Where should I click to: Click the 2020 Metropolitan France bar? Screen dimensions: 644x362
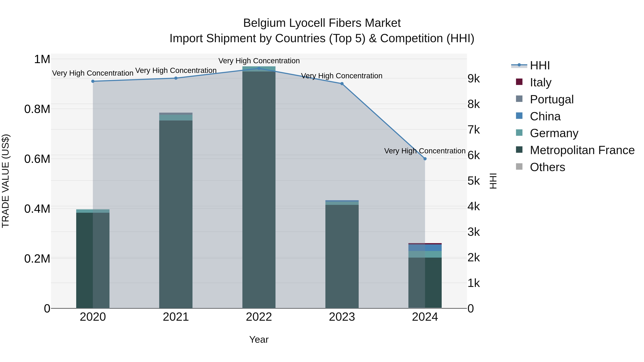pos(93,260)
